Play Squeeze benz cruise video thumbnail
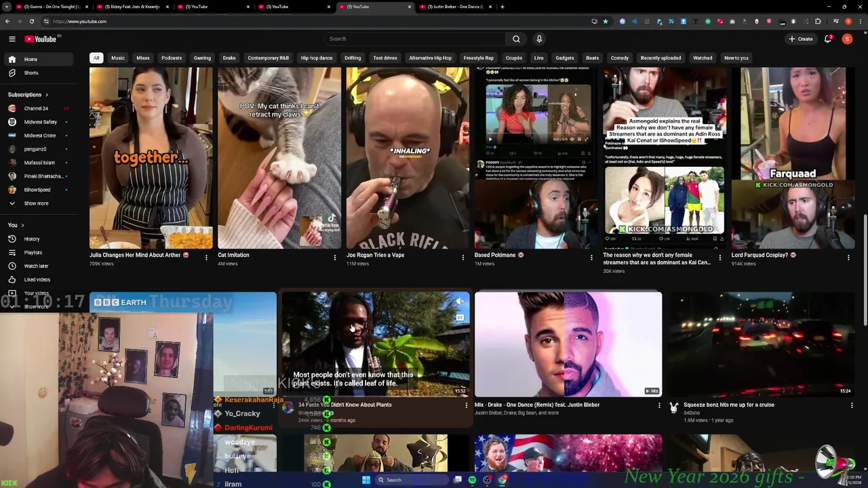Screen dimensions: 868x488 [761, 344]
